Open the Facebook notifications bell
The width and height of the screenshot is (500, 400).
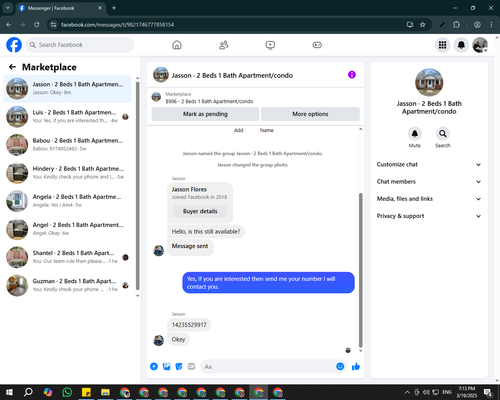point(461,45)
